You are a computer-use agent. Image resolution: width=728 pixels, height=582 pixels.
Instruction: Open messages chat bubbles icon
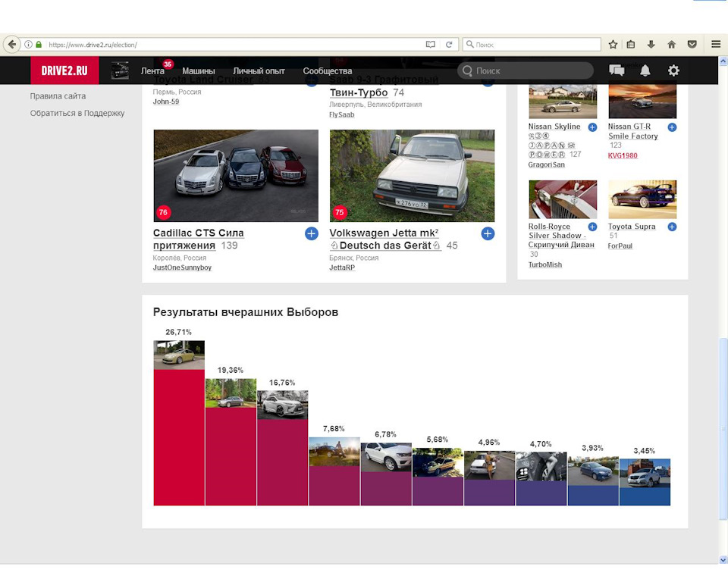(617, 70)
